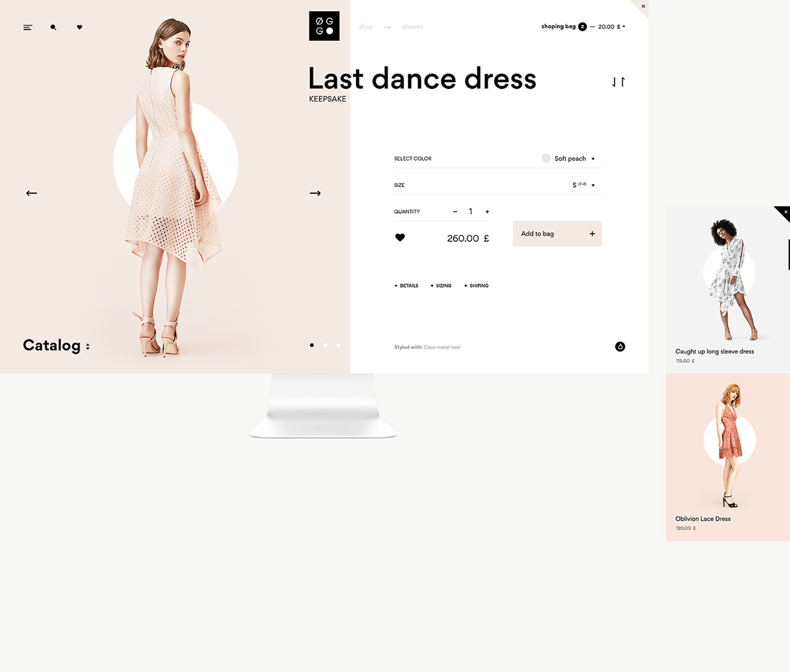This screenshot has width=790, height=672.
Task: Select first image carousel dot
Action: [312, 345]
